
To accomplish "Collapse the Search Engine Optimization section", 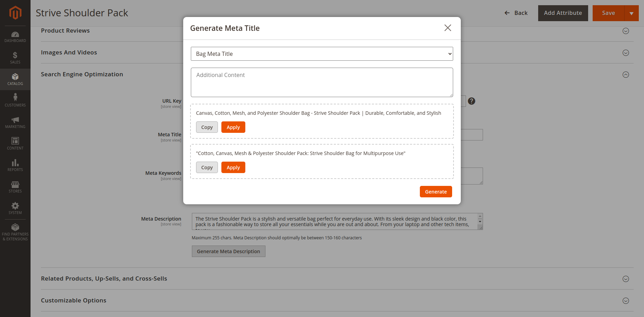I will pos(626,75).
